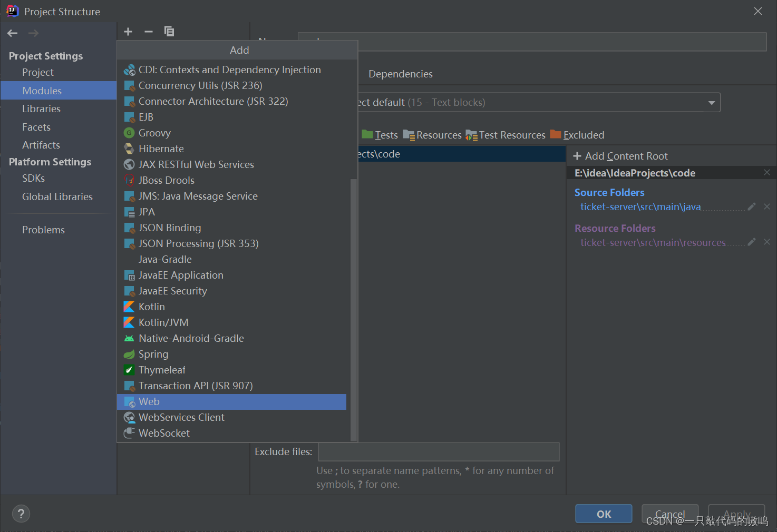Click the Add list vertical scrollbar
This screenshot has height=532, width=777.
354,310
